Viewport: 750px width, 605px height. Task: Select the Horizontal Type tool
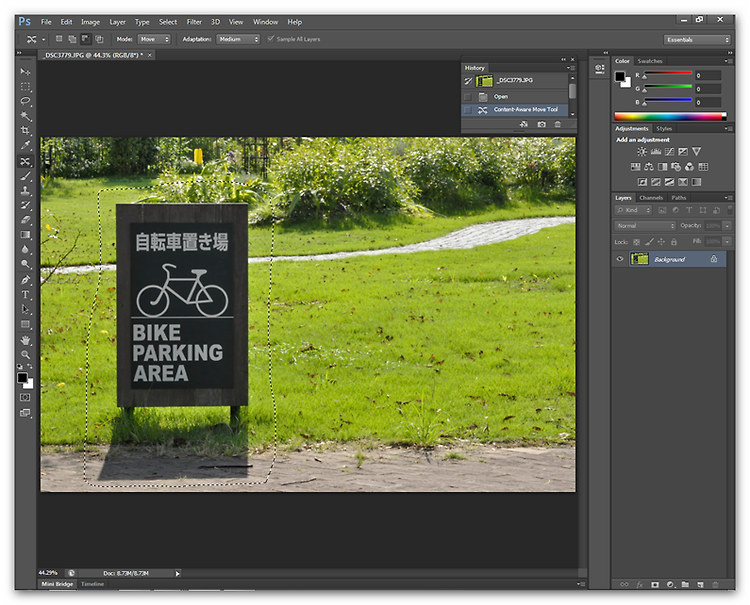pyautogui.click(x=25, y=295)
